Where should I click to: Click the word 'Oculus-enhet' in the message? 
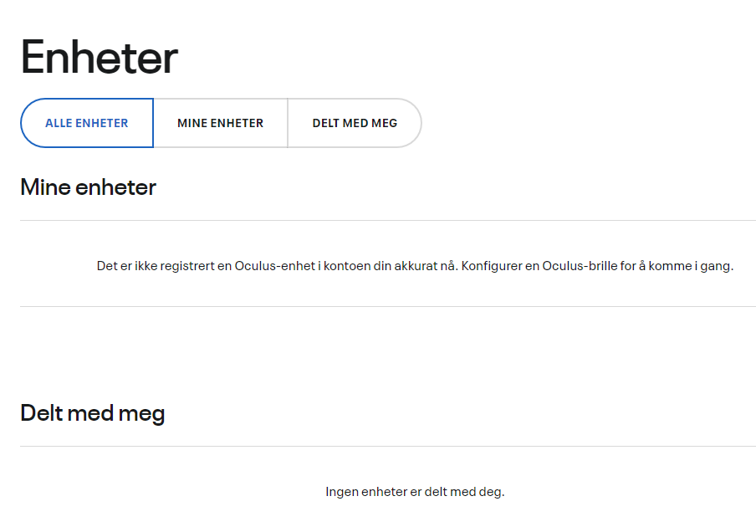[x=275, y=266]
